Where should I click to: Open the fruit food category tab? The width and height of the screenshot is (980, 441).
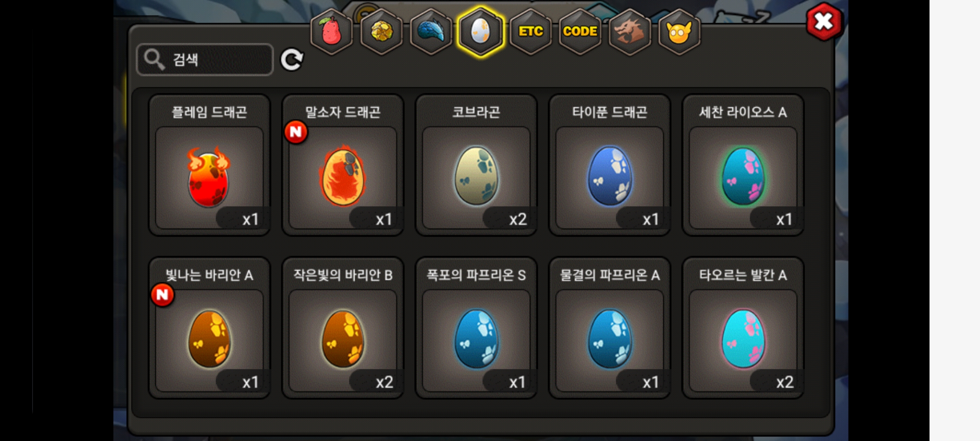coord(331,32)
